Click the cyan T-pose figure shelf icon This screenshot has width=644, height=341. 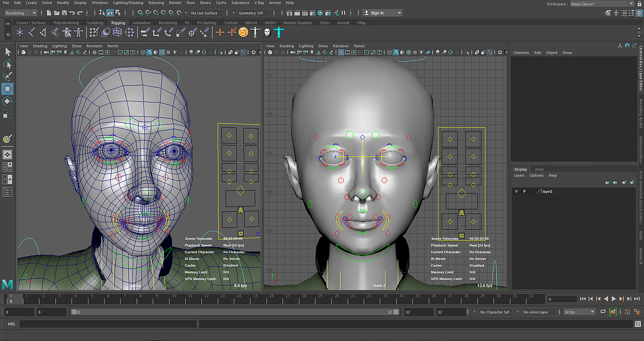click(279, 32)
